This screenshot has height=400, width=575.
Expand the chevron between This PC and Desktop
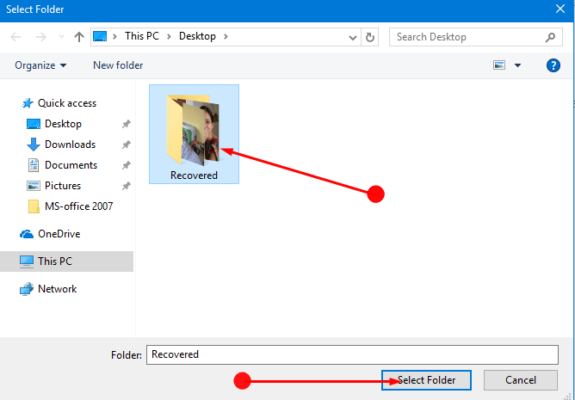169,37
